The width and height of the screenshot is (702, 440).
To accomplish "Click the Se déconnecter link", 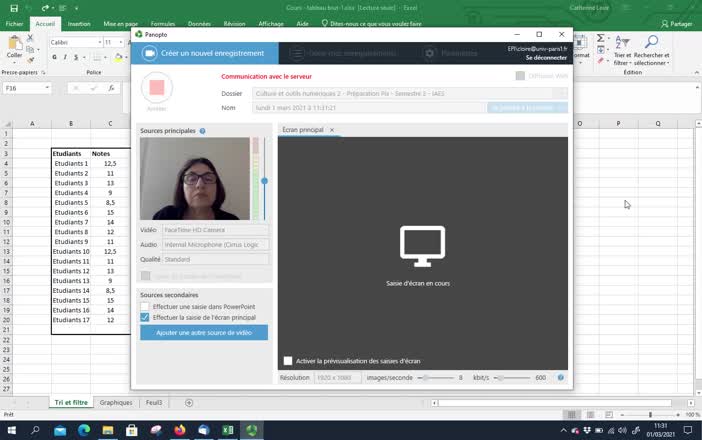I will 546,58.
